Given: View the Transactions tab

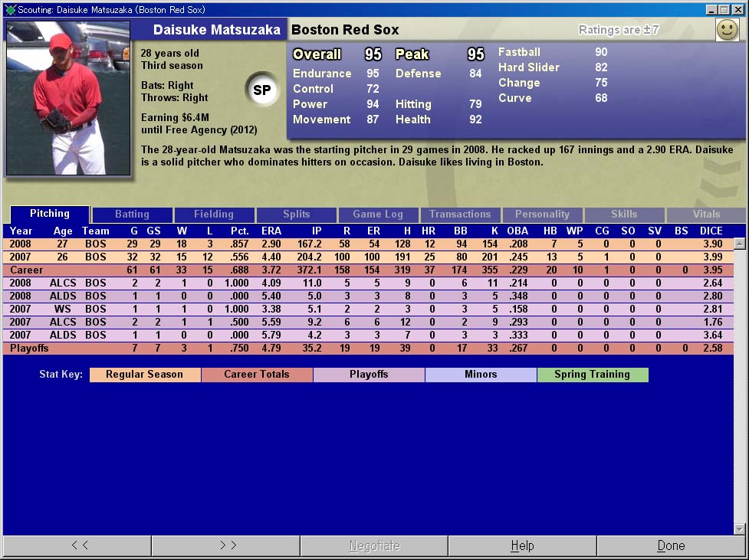Looking at the screenshot, I should [460, 215].
